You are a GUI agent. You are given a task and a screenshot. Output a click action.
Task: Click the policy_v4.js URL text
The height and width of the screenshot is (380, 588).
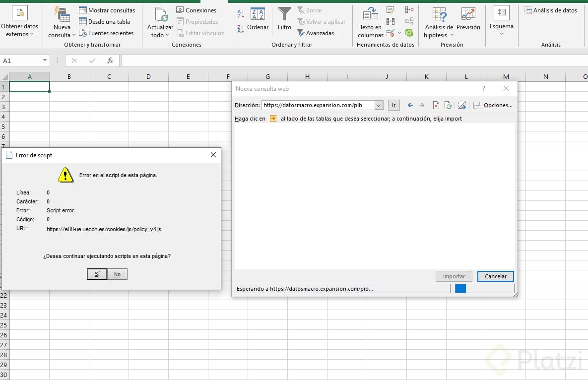pyautogui.click(x=104, y=229)
